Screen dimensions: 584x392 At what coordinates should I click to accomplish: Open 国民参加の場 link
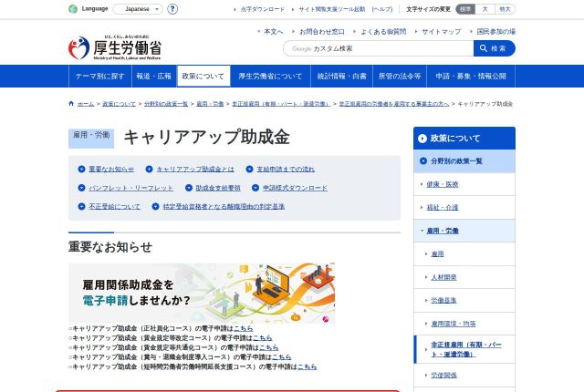tap(496, 32)
